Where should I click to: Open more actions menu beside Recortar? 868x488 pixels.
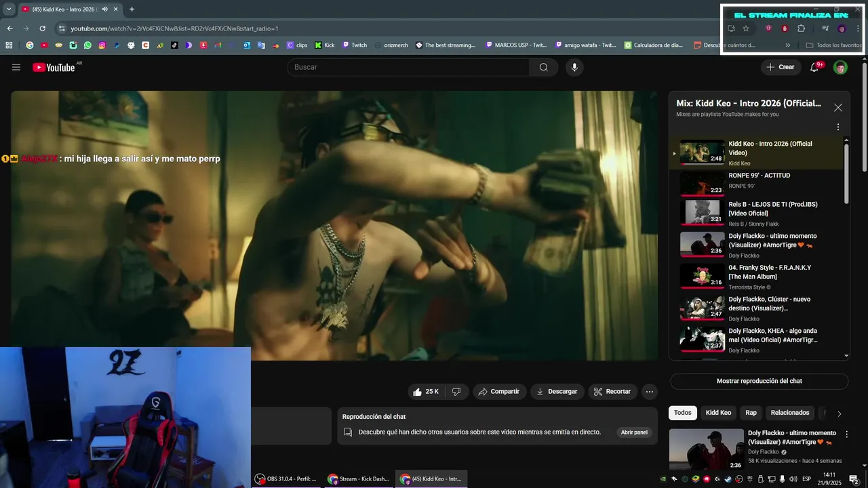pyautogui.click(x=649, y=392)
